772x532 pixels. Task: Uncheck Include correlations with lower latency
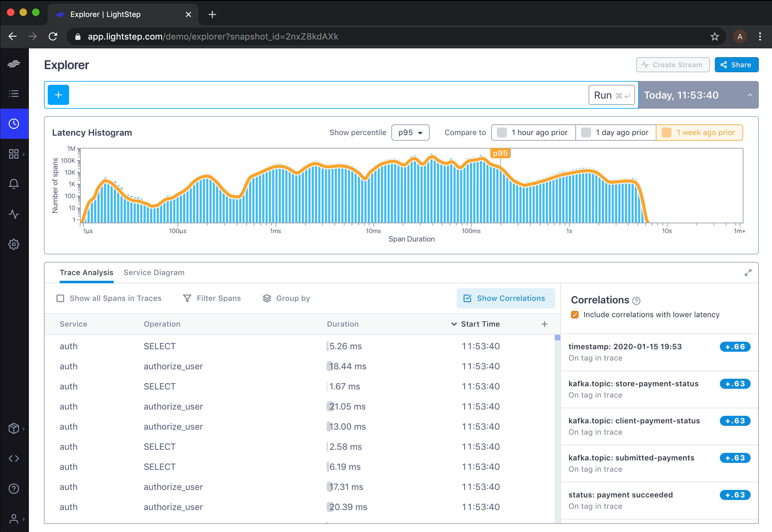pyautogui.click(x=575, y=315)
